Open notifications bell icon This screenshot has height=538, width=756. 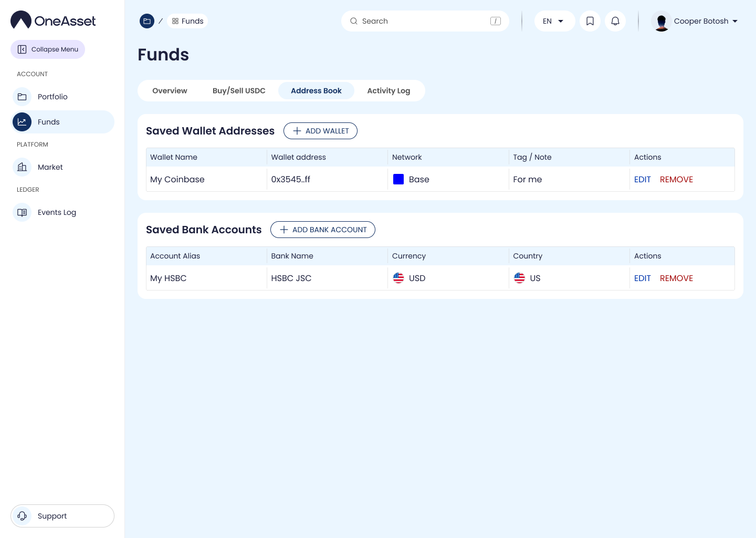[x=615, y=21]
